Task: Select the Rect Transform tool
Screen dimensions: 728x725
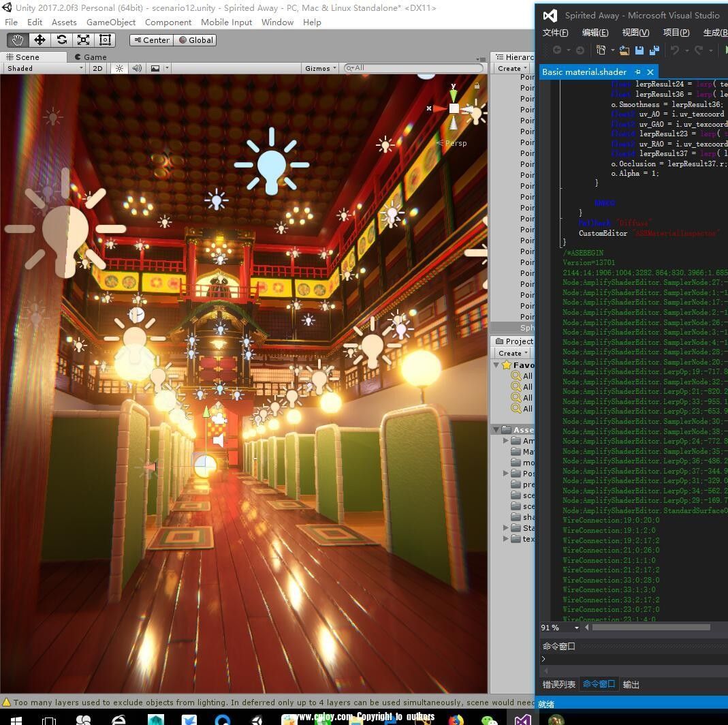Action: click(105, 40)
